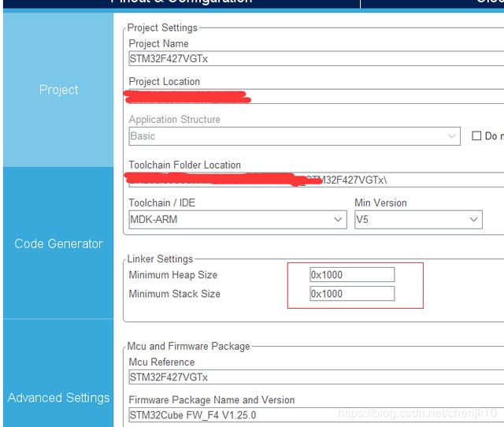The height and width of the screenshot is (427, 504).
Task: Click the 'Mcu and Firmware Package' label
Action: click(189, 346)
